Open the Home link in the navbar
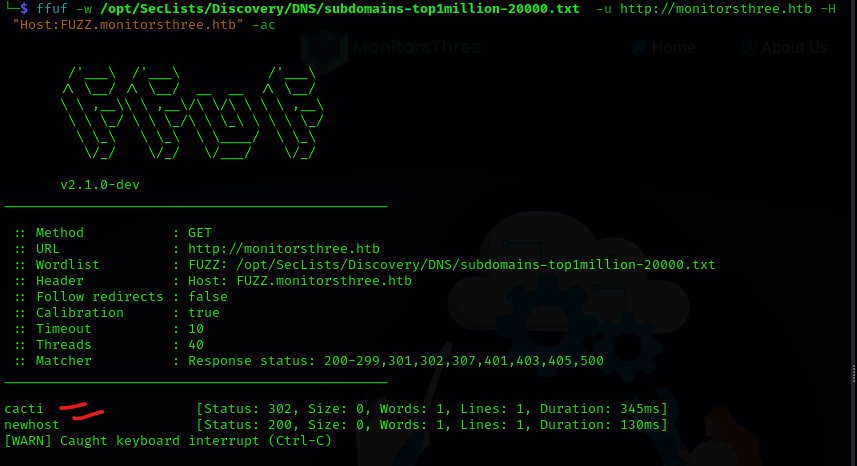The height and width of the screenshot is (466, 857). pos(673,47)
